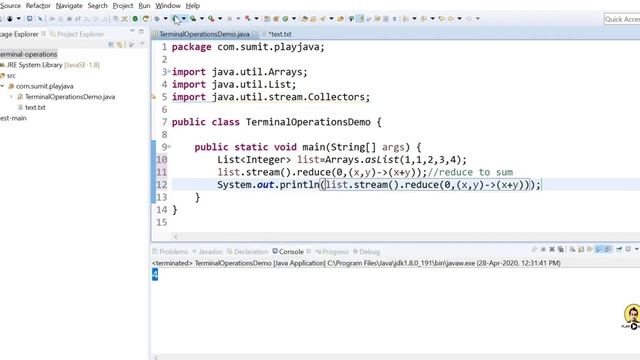Screen dimensions: 640x360
Task: Select the src folder in the tree
Action: tap(11, 76)
